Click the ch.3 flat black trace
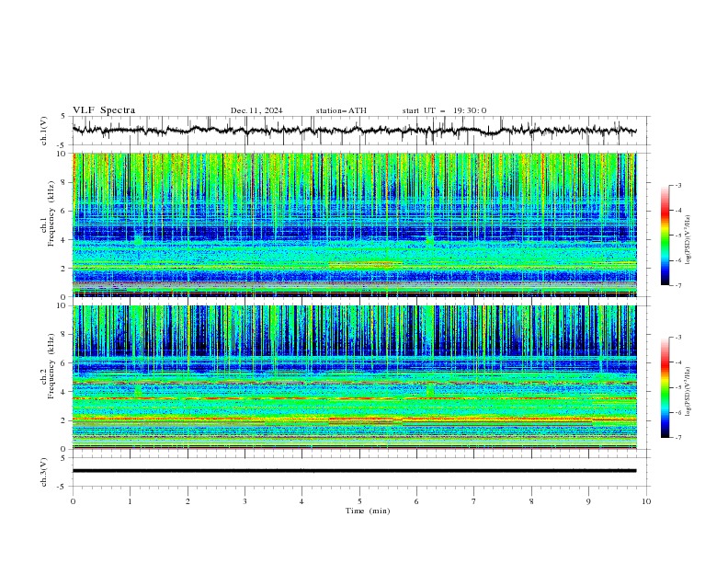The width and height of the screenshot is (728, 563). (x=354, y=471)
